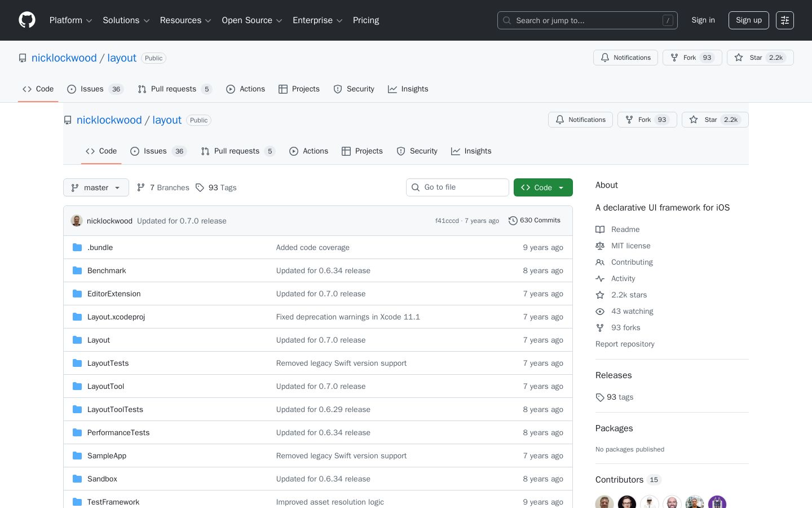Viewport: 812px width, 508px height.
Task: Click the Notifications button in the upper header
Action: coord(625,58)
